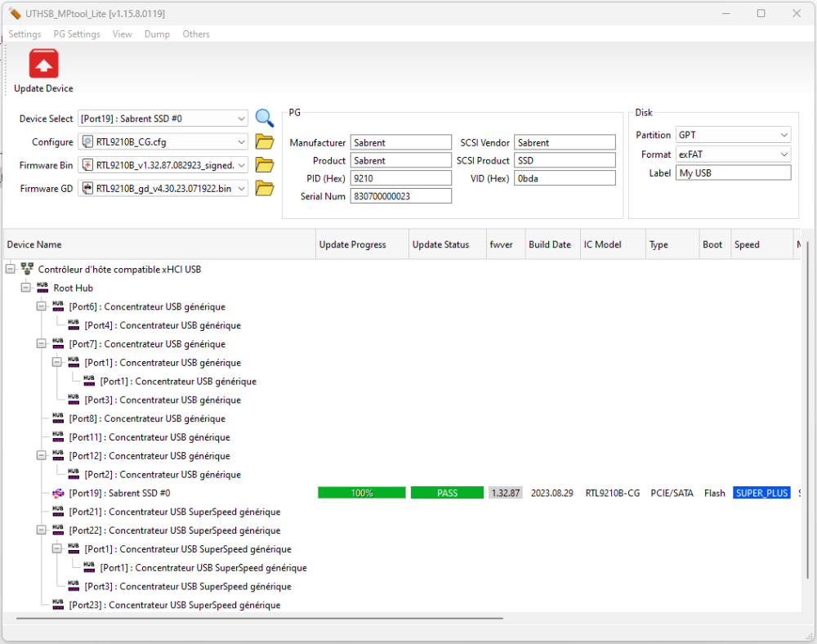
Task: Open the Device Select dropdown
Action: coord(239,119)
